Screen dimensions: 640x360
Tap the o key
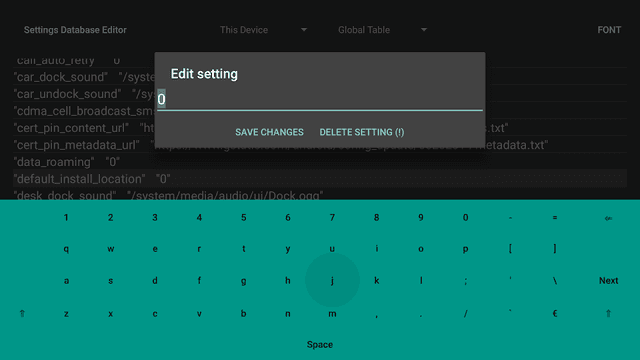(x=421, y=249)
